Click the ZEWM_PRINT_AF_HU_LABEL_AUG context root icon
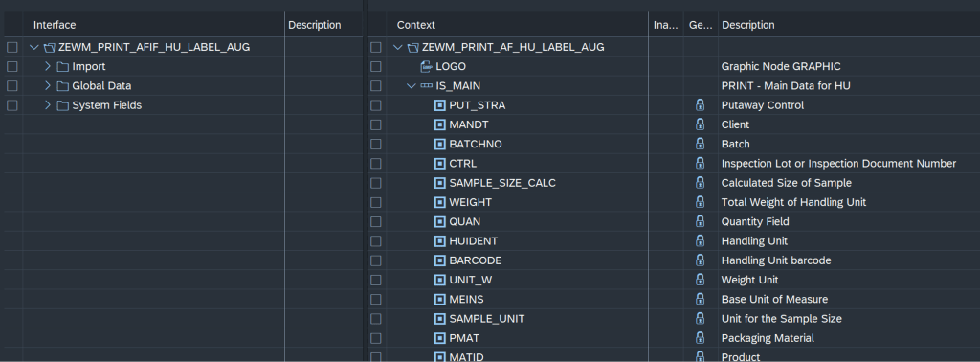The height and width of the screenshot is (362, 980). point(413,48)
